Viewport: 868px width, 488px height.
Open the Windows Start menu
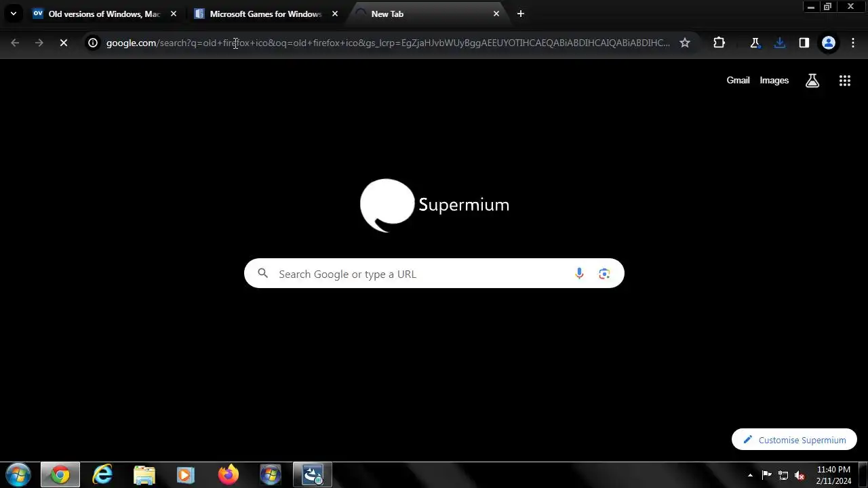18,475
